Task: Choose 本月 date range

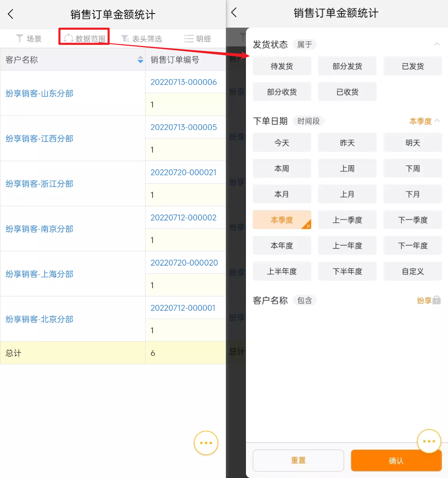Action: (x=282, y=194)
